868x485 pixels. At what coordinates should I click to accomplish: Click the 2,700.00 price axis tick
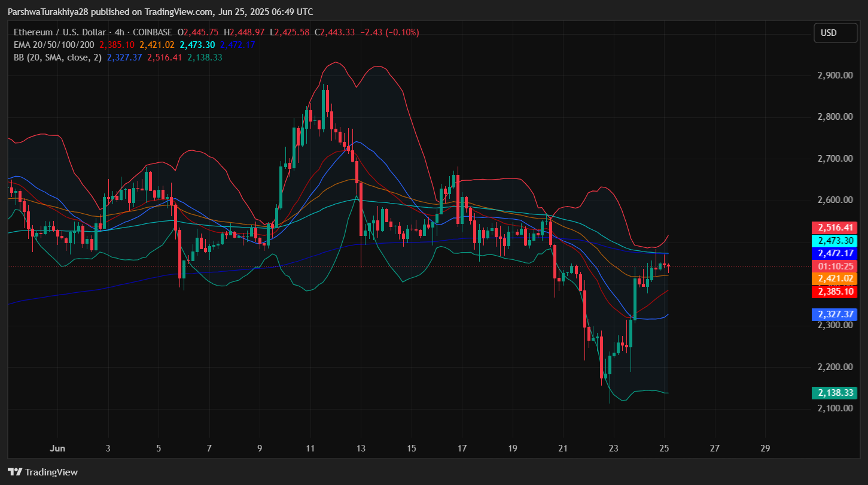tap(835, 159)
